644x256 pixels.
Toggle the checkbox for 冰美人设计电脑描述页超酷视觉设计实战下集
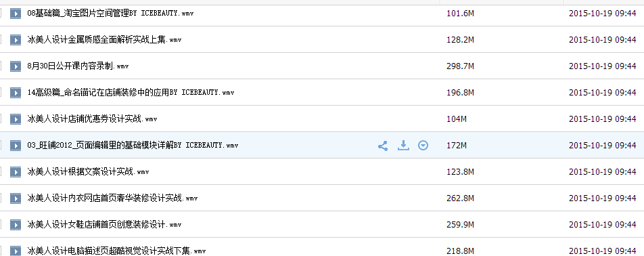point(0,251)
